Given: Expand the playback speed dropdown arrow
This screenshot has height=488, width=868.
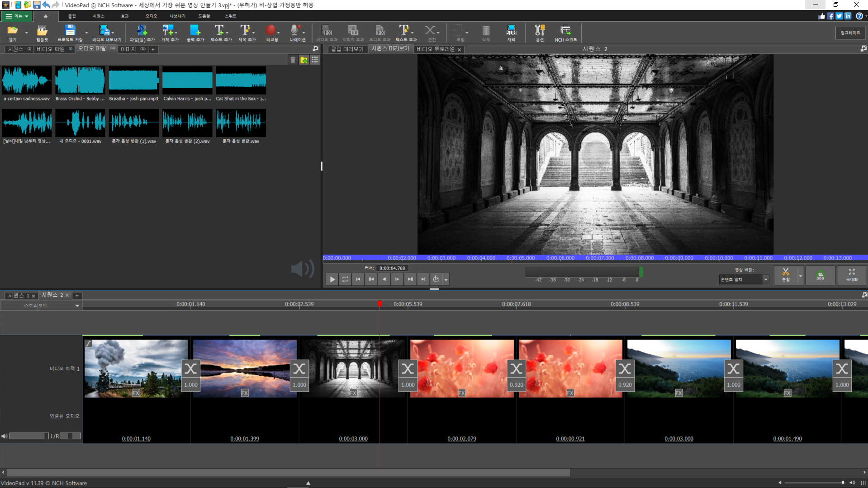Looking at the screenshot, I should point(446,280).
